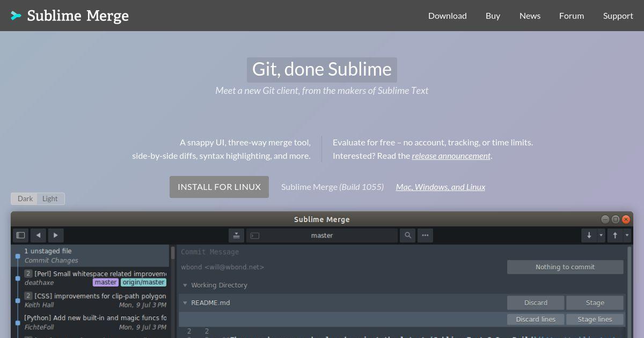Click the Discard lines button
This screenshot has width=644, height=338.
pyautogui.click(x=536, y=319)
